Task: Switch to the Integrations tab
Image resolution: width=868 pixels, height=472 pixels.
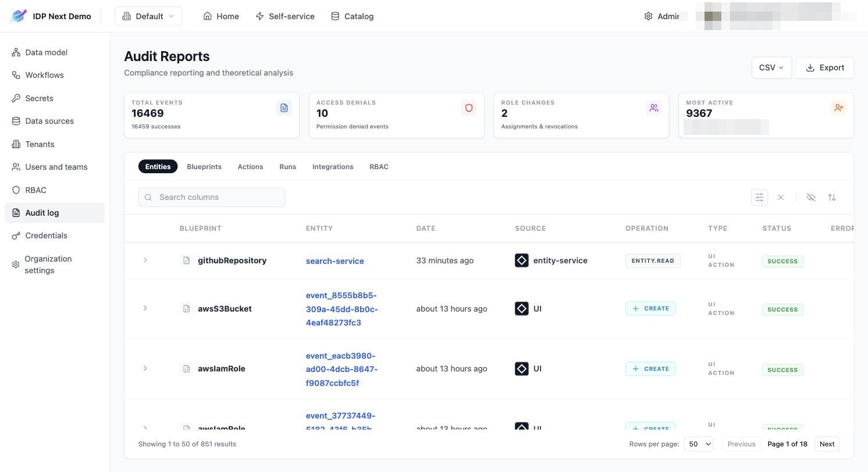Action: click(x=333, y=167)
